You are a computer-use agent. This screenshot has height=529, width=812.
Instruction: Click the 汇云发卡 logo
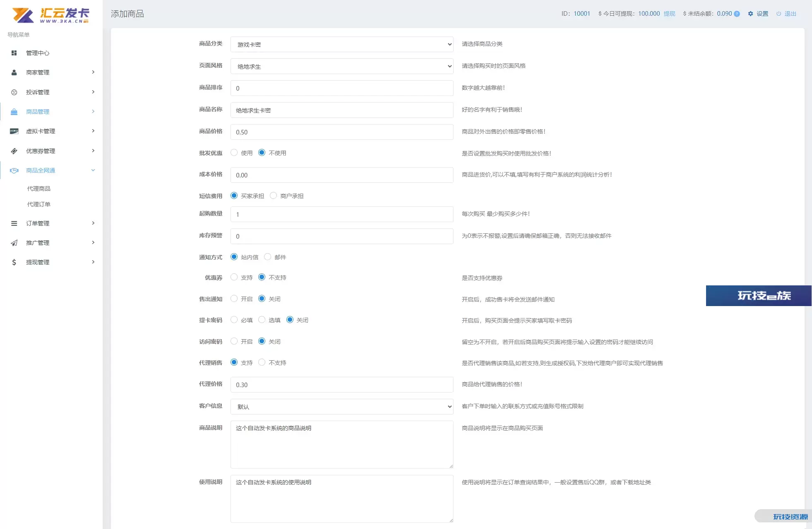click(50, 15)
